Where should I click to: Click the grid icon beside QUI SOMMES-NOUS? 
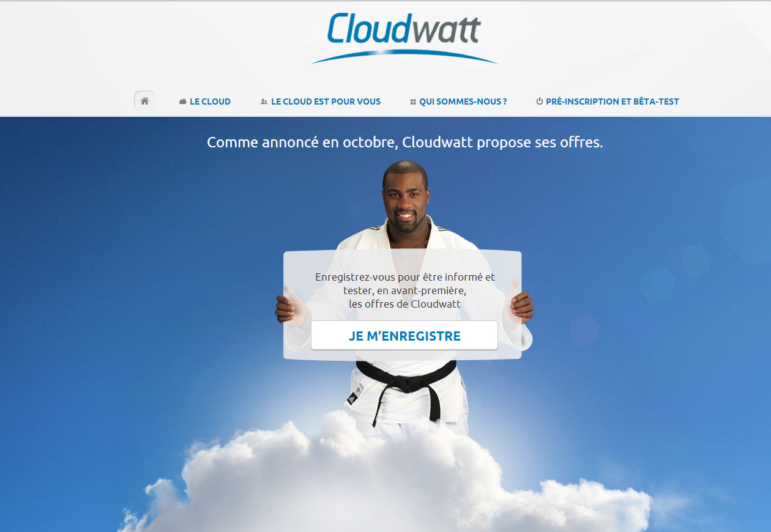[x=413, y=102]
